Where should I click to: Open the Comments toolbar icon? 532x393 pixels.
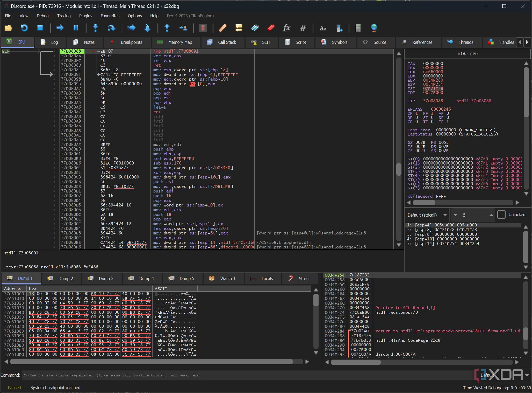click(x=239, y=28)
